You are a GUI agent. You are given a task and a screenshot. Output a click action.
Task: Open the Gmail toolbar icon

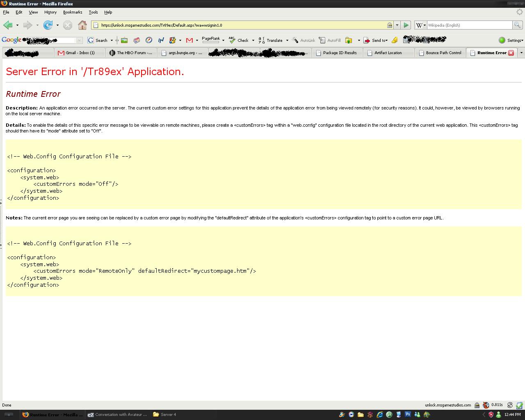(189, 40)
